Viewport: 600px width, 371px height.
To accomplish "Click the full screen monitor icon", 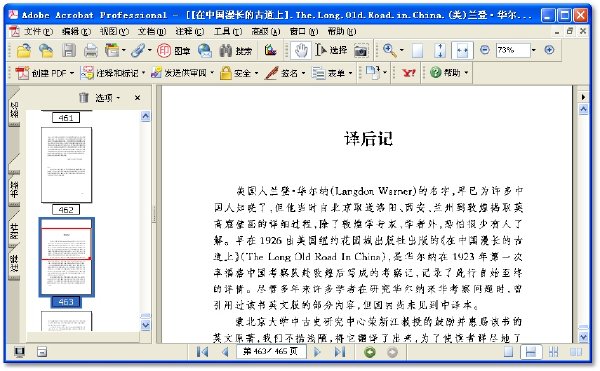I will [20, 351].
